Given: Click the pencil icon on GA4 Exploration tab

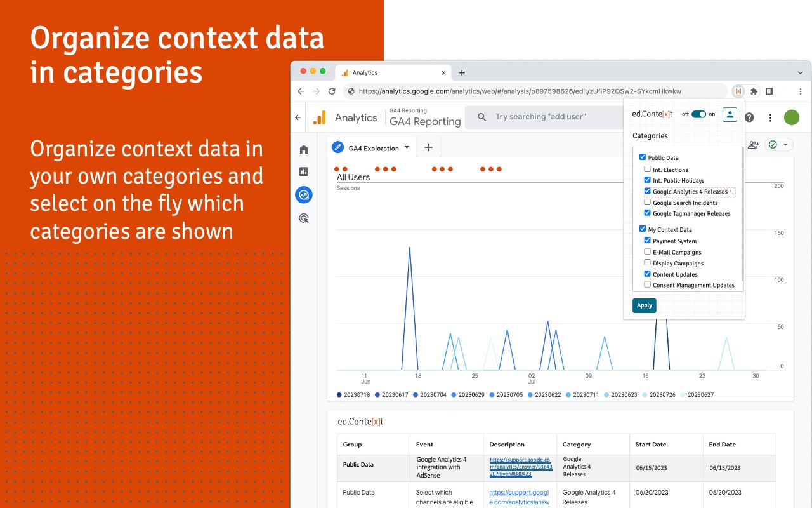Looking at the screenshot, I should (337, 148).
